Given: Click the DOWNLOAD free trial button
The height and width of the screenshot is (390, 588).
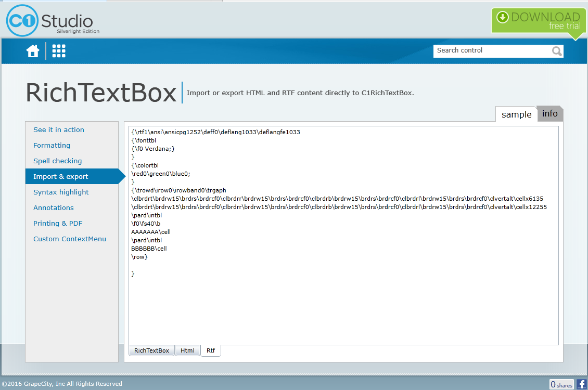Looking at the screenshot, I should pyautogui.click(x=539, y=22).
